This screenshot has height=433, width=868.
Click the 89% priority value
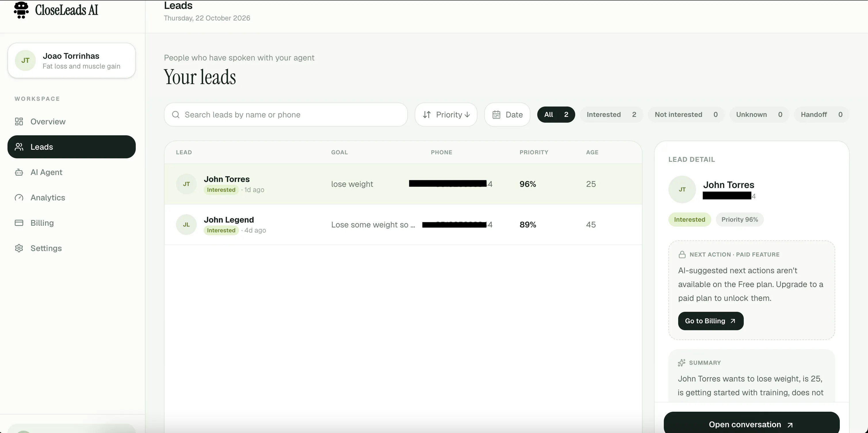(528, 225)
